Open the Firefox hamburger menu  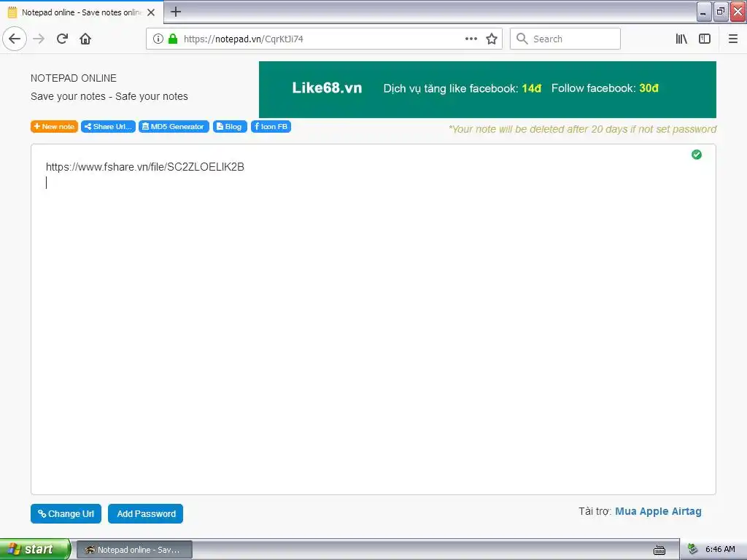[733, 39]
